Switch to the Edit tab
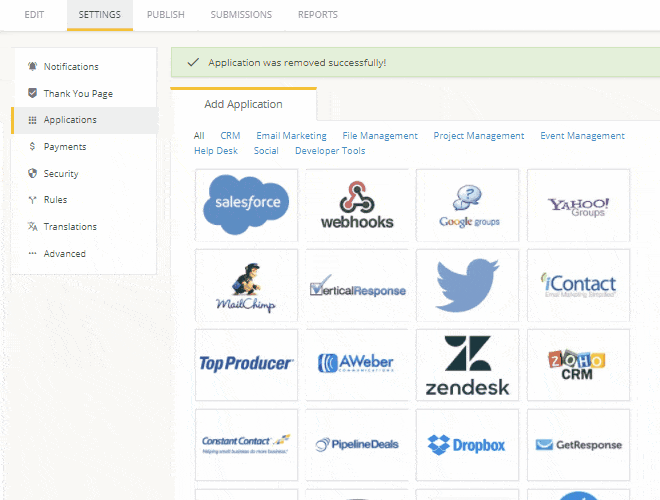660x500 pixels. 34,15
